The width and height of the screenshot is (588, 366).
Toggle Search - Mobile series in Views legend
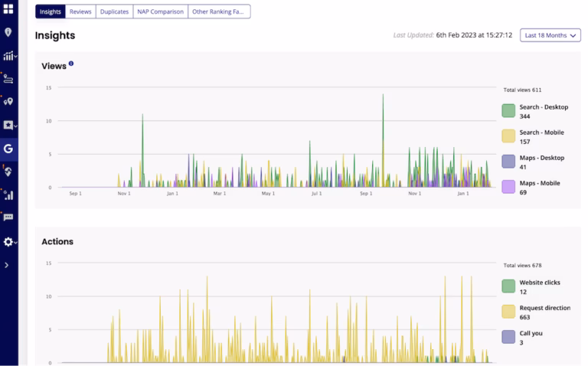tap(508, 136)
